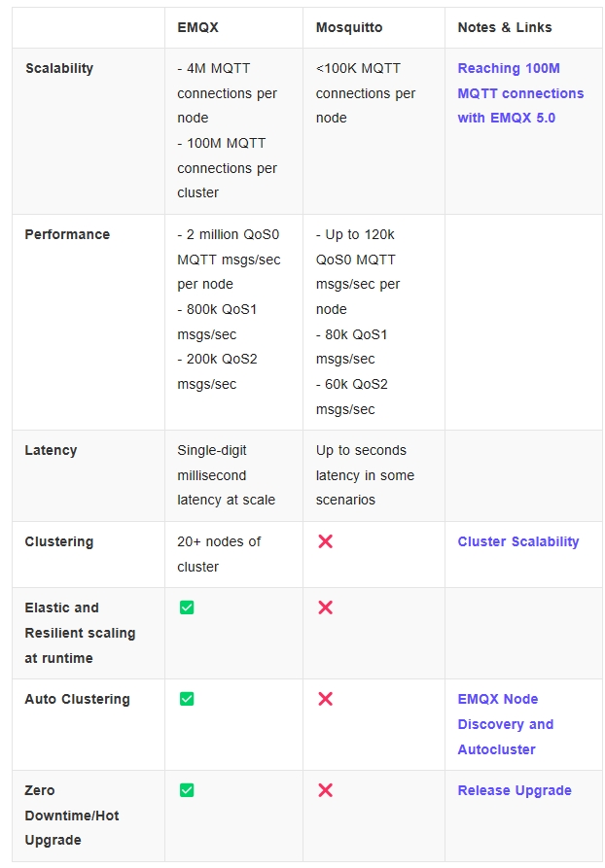Open the Release Upgrade link
The image size is (605, 868).
(514, 790)
